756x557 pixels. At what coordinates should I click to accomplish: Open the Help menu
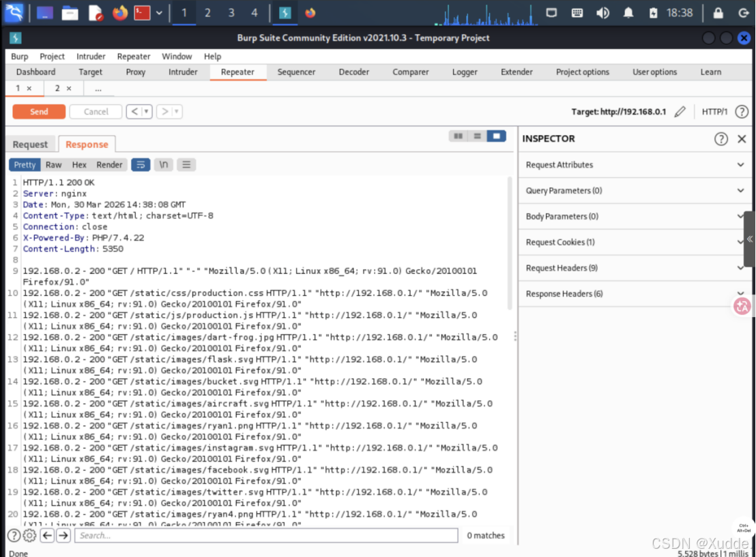coord(212,57)
